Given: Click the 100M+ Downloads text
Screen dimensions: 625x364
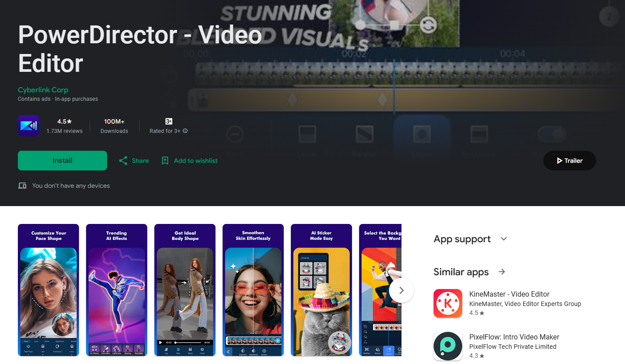Looking at the screenshot, I should 114,126.
